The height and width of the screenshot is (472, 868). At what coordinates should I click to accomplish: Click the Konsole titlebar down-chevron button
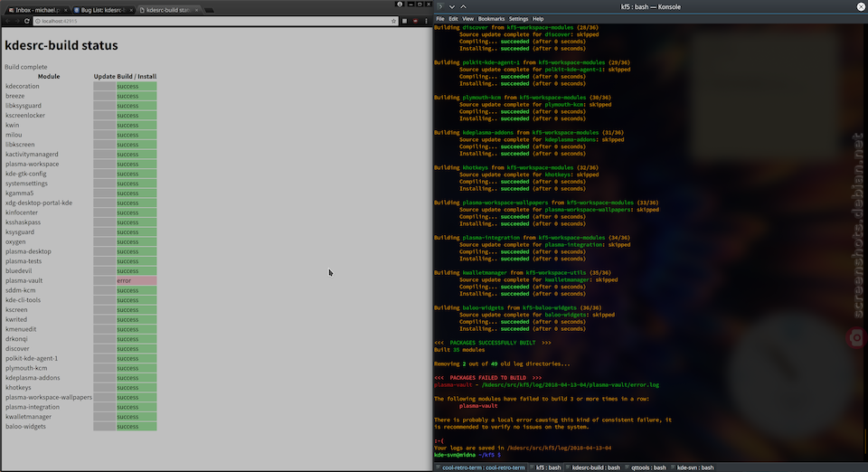point(452,6)
